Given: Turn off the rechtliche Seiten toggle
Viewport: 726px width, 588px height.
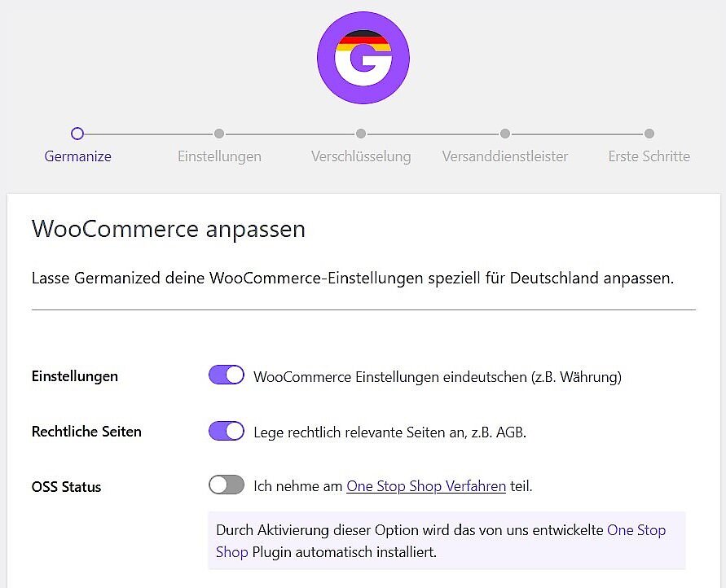Looking at the screenshot, I should [x=226, y=430].
